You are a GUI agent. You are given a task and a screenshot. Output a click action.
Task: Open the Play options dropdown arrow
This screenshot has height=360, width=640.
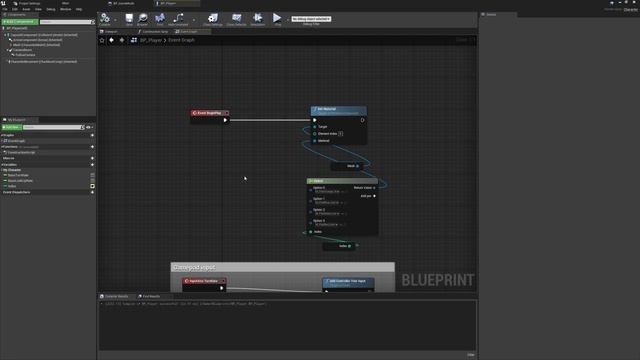[287, 20]
